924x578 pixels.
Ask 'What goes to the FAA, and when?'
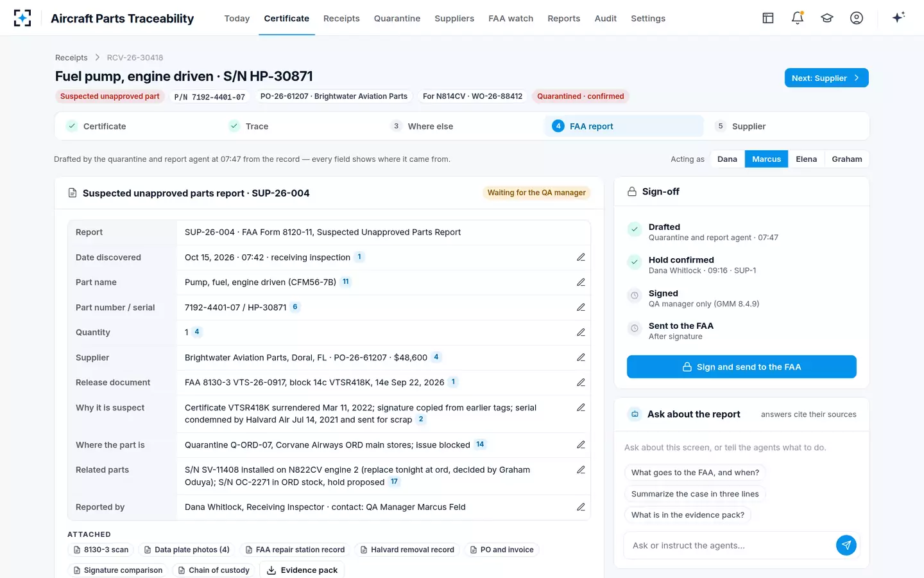click(x=695, y=473)
